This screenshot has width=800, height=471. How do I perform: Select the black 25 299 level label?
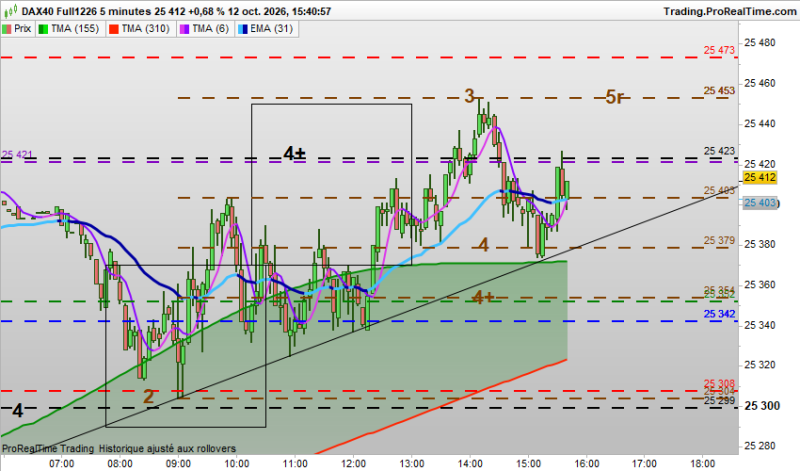click(x=719, y=401)
